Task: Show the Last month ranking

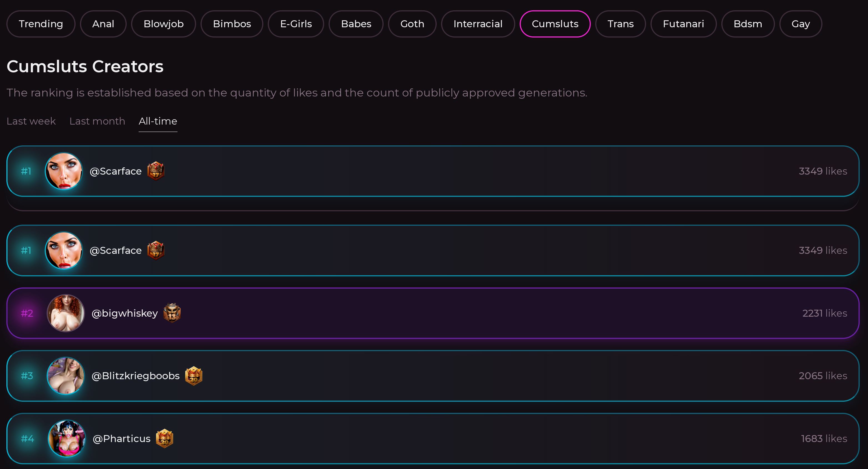Action: [97, 121]
